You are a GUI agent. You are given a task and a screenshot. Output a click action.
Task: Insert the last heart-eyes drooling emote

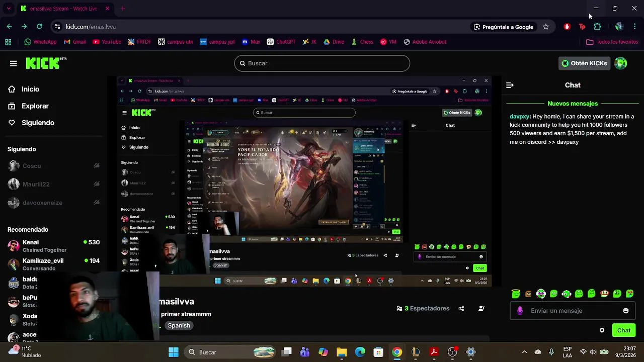tap(630, 294)
